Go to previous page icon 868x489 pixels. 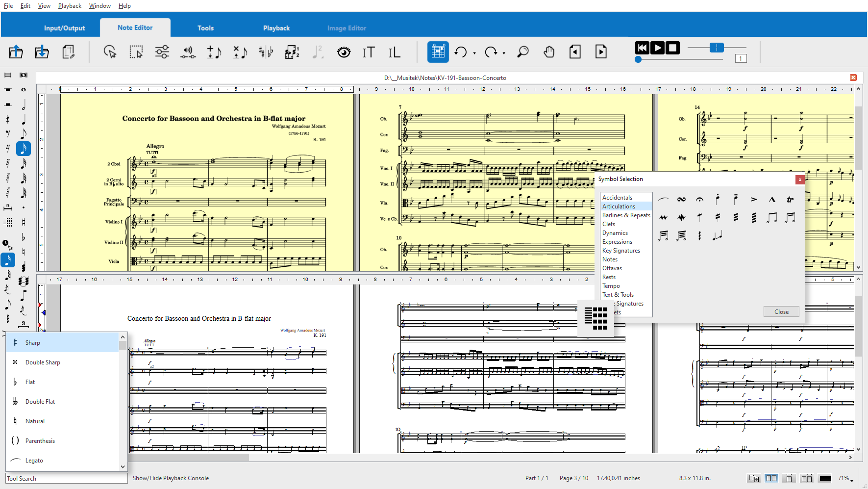575,51
